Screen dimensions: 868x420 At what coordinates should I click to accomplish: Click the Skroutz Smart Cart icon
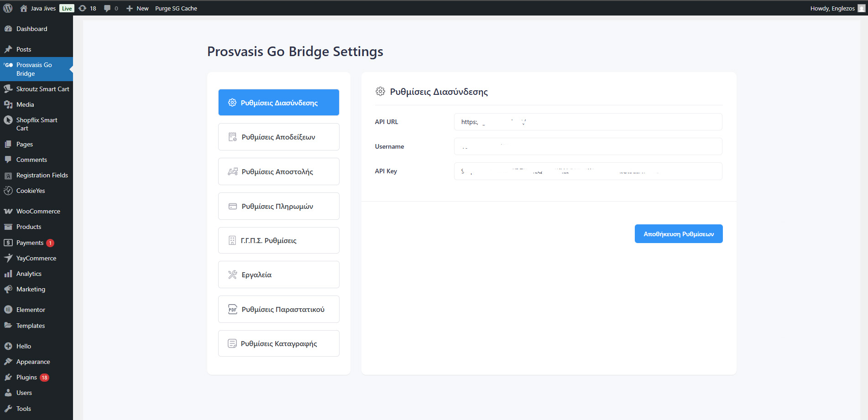pyautogui.click(x=8, y=89)
